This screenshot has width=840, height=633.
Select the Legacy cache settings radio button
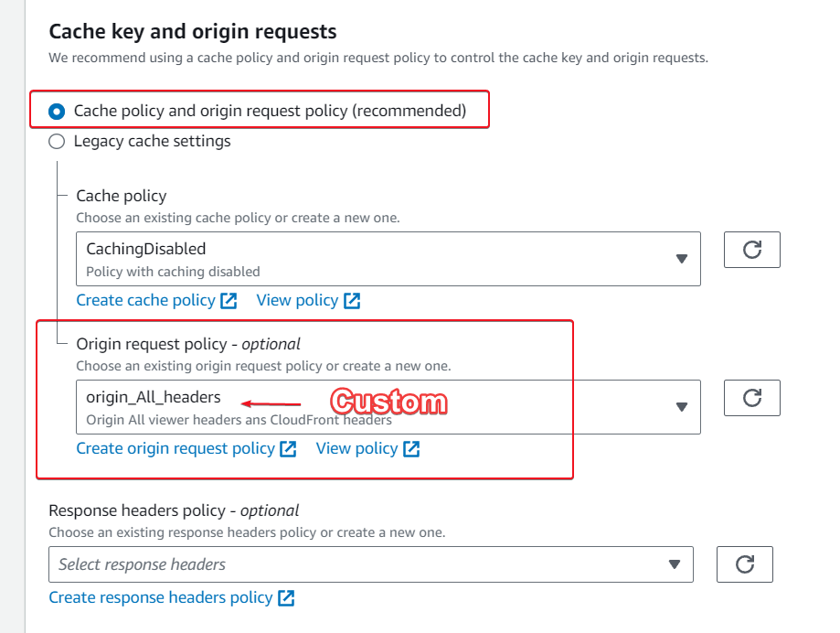coord(57,142)
